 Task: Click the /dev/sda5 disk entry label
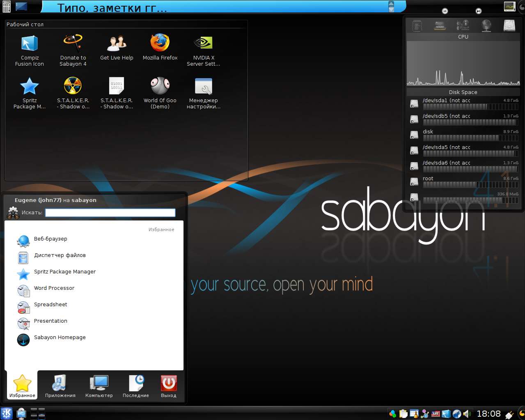(x=447, y=147)
